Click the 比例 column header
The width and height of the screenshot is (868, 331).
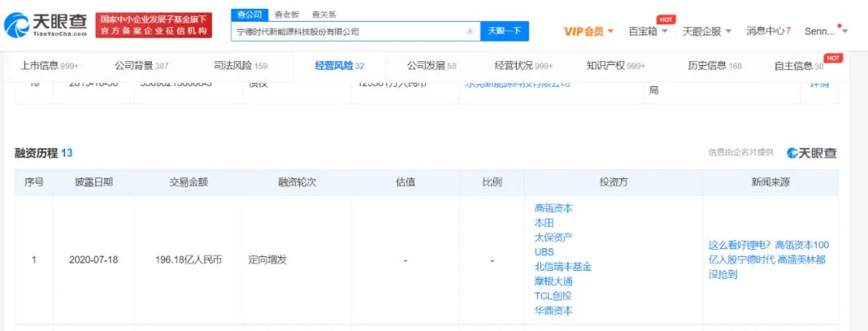click(492, 182)
